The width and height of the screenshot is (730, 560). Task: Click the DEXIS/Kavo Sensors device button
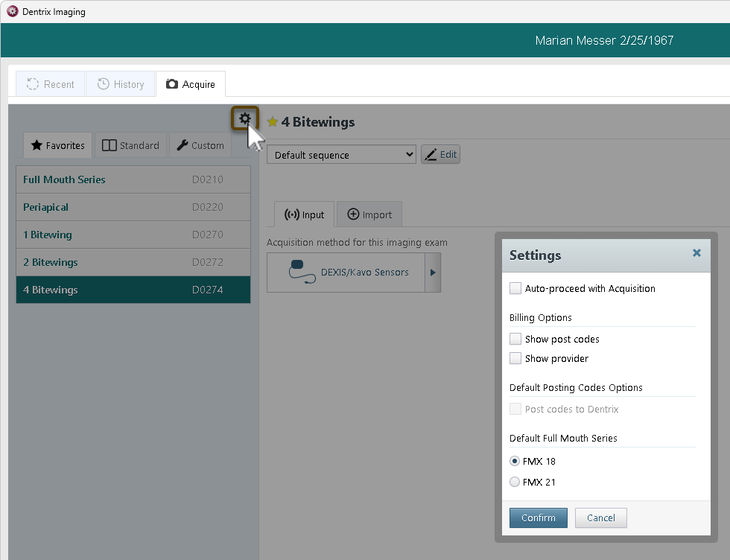pos(346,273)
